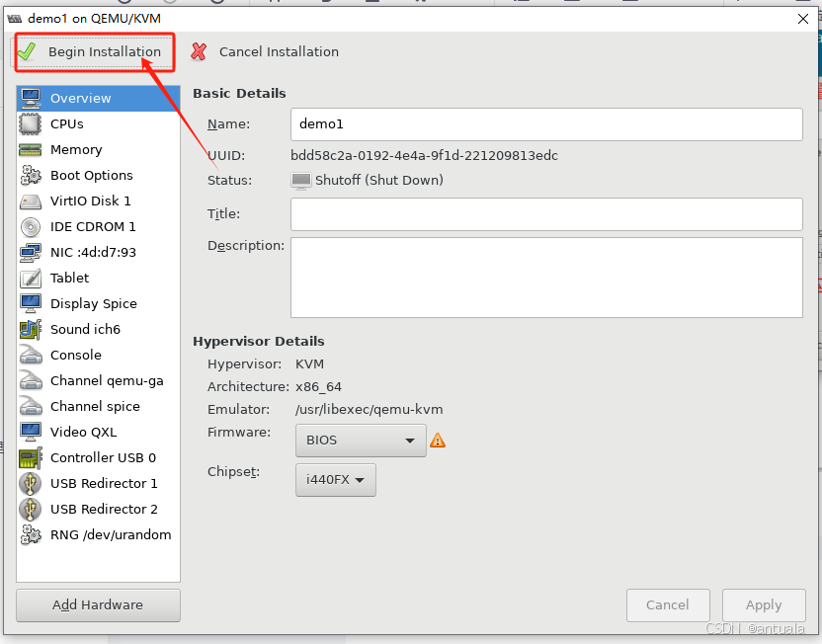822x644 pixels.
Task: Click the Shutoff status monitor icon
Action: pos(301,180)
